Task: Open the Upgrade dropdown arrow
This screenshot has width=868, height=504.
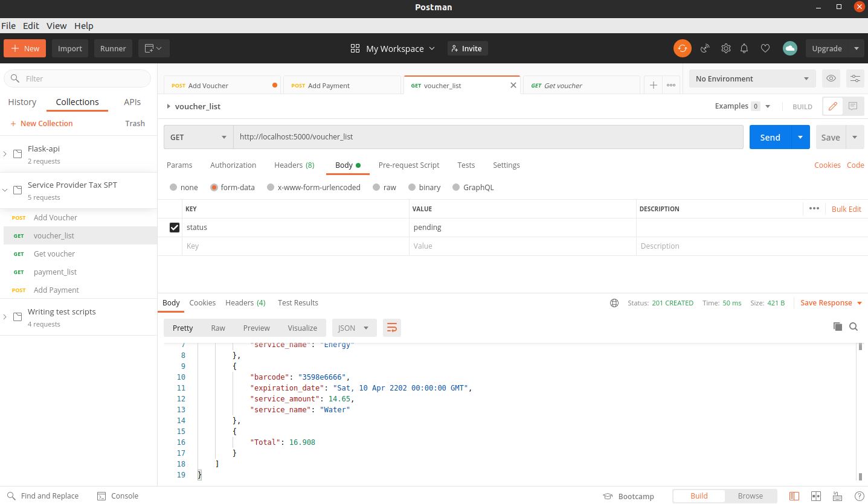Action: [856, 48]
